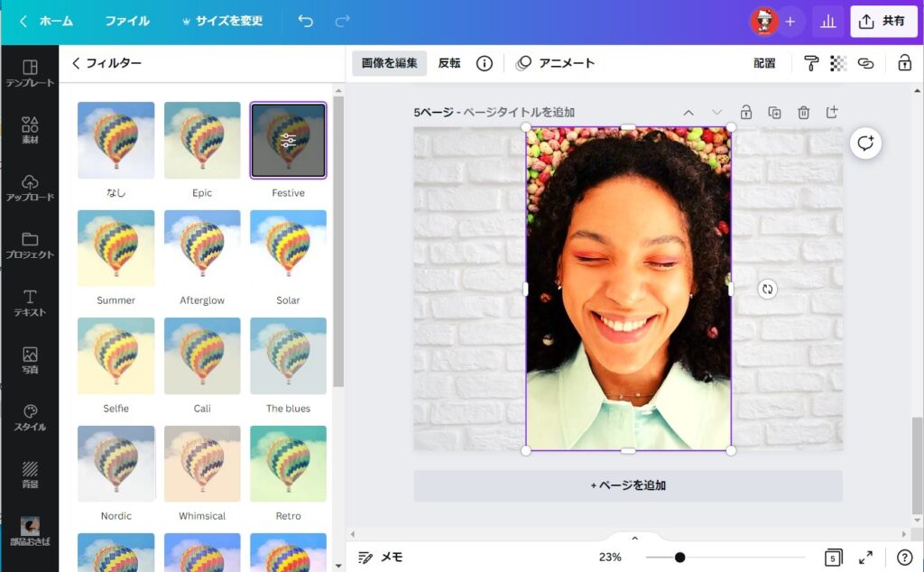Open the 素材 elements panel

pos(30,130)
